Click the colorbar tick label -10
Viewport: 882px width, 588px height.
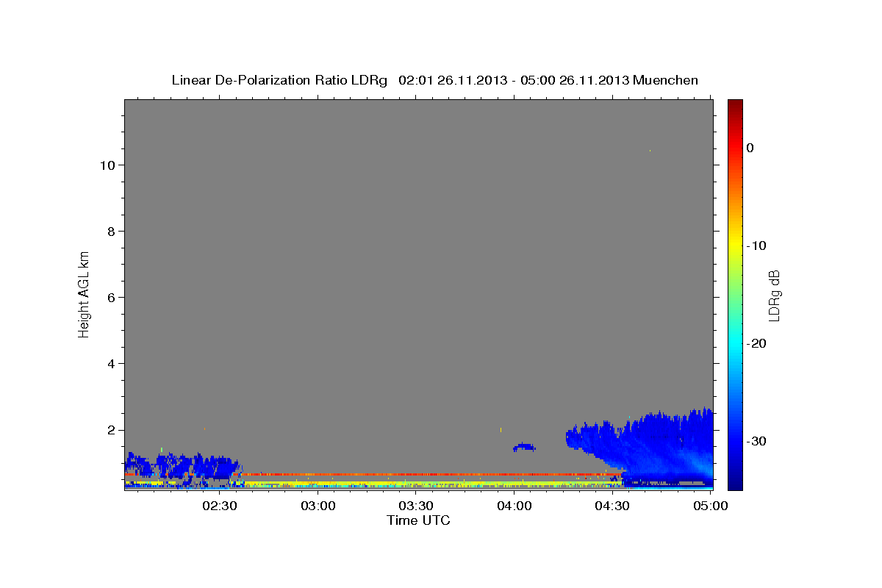coord(756,245)
